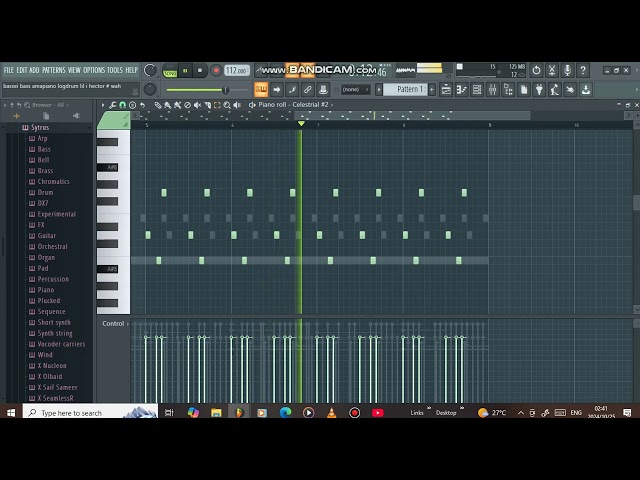Screen dimensions: 640x480
Task: Click the typing keyboard to piano icon
Action: (x=261, y=89)
